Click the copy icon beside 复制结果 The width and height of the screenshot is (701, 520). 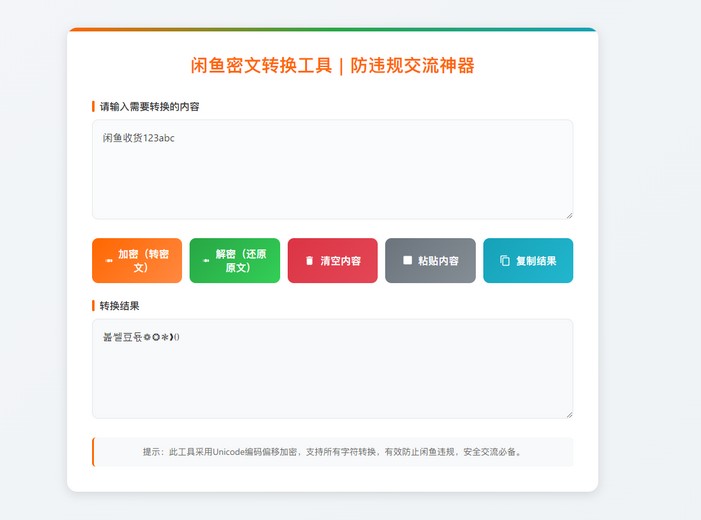pyautogui.click(x=504, y=261)
